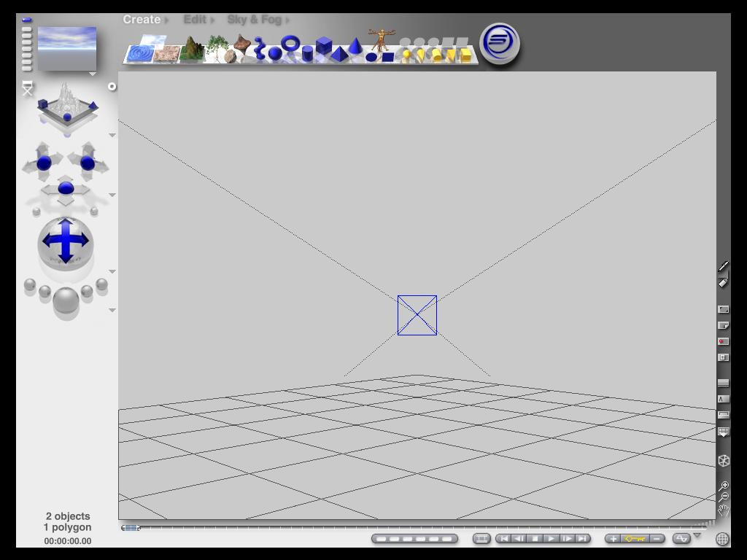Click the golden Vitruvian figure icon

click(x=381, y=39)
